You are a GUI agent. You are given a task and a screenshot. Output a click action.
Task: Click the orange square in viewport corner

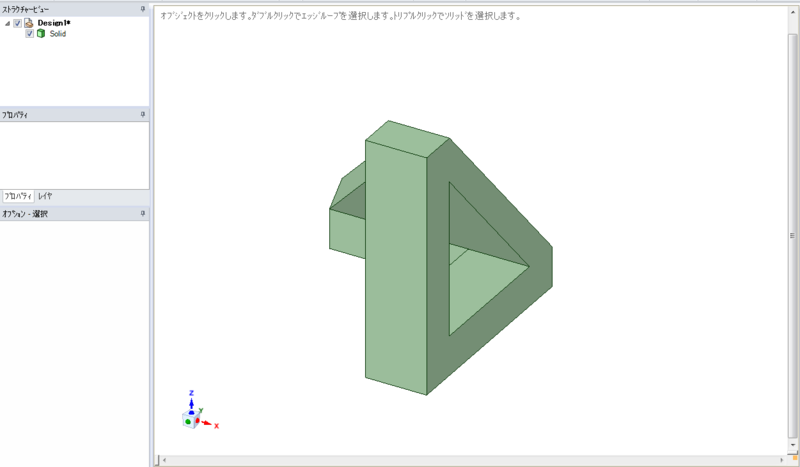(x=795, y=458)
